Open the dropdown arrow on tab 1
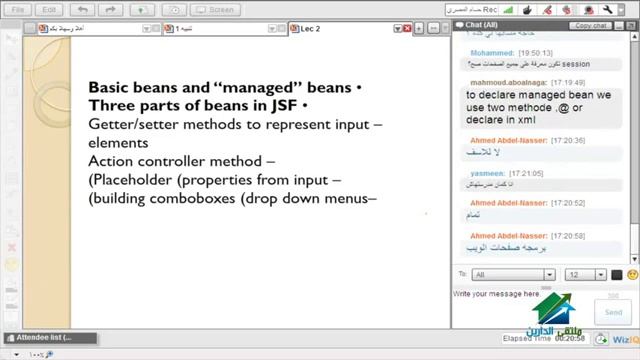Image resolution: width=640 pixels, height=360 pixels. [272, 29]
